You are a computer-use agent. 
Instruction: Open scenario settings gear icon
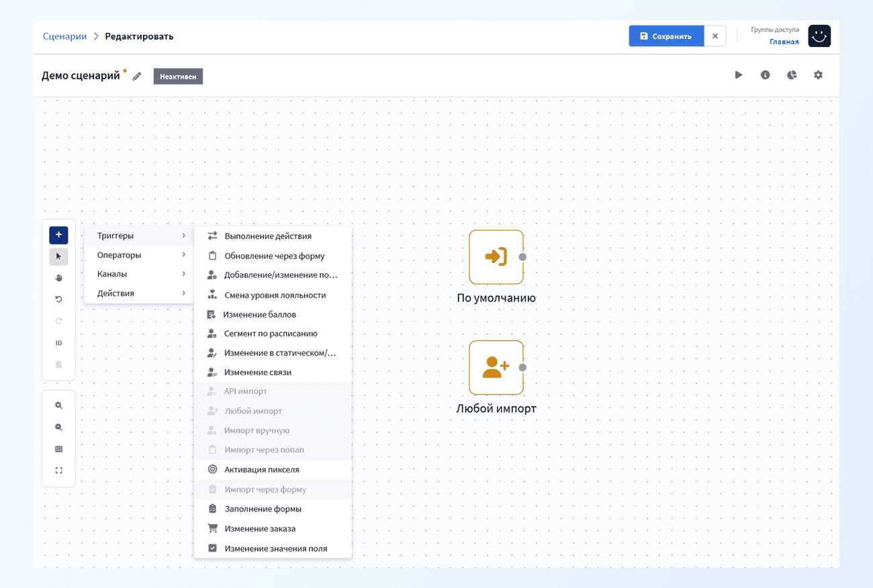818,75
